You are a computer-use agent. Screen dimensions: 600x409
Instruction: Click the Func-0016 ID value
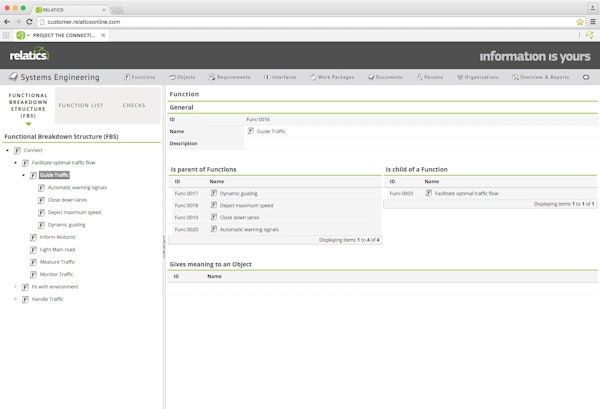(258, 119)
